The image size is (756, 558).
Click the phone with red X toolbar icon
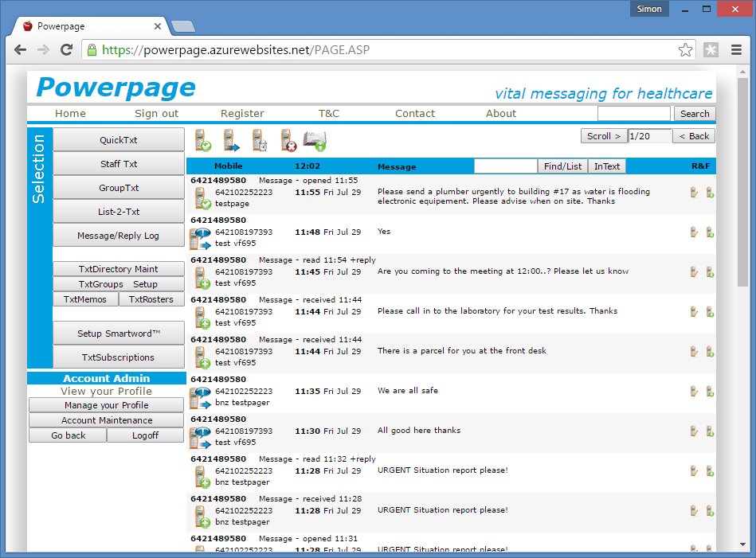(288, 141)
